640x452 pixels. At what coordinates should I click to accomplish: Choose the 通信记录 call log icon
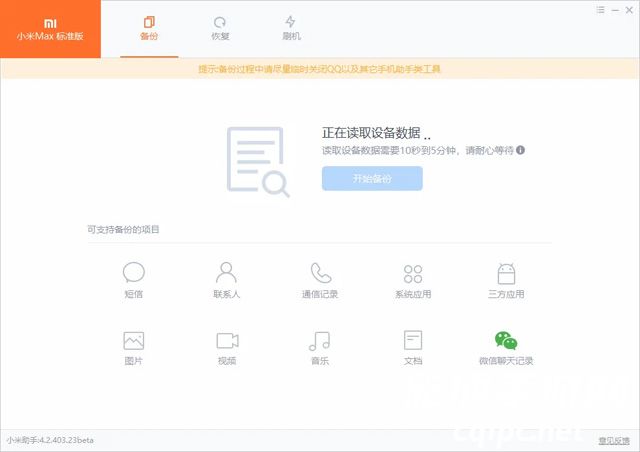click(x=320, y=273)
